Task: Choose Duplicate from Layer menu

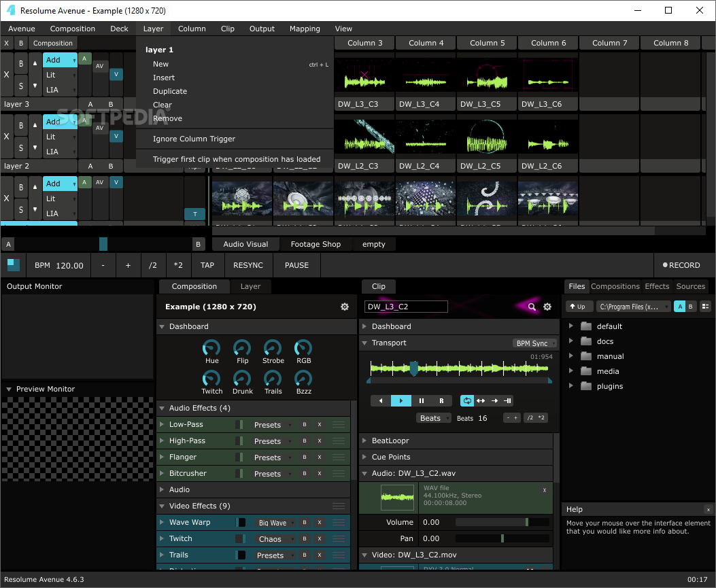Action: [x=170, y=91]
